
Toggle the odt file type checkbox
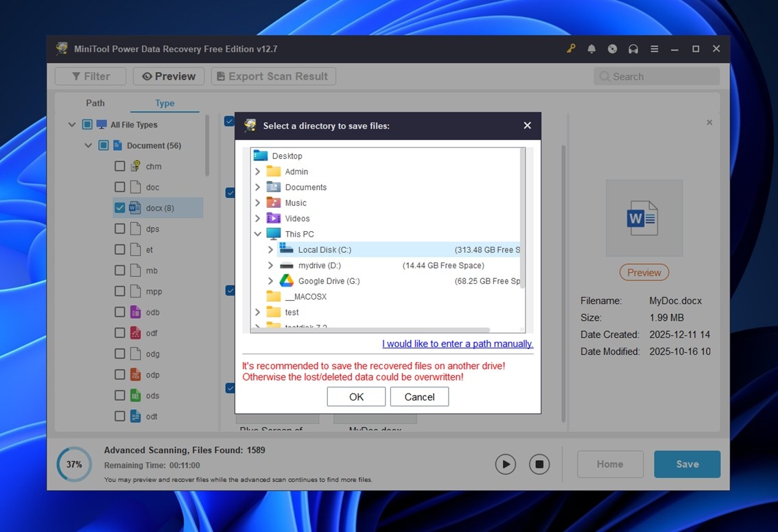tap(120, 416)
